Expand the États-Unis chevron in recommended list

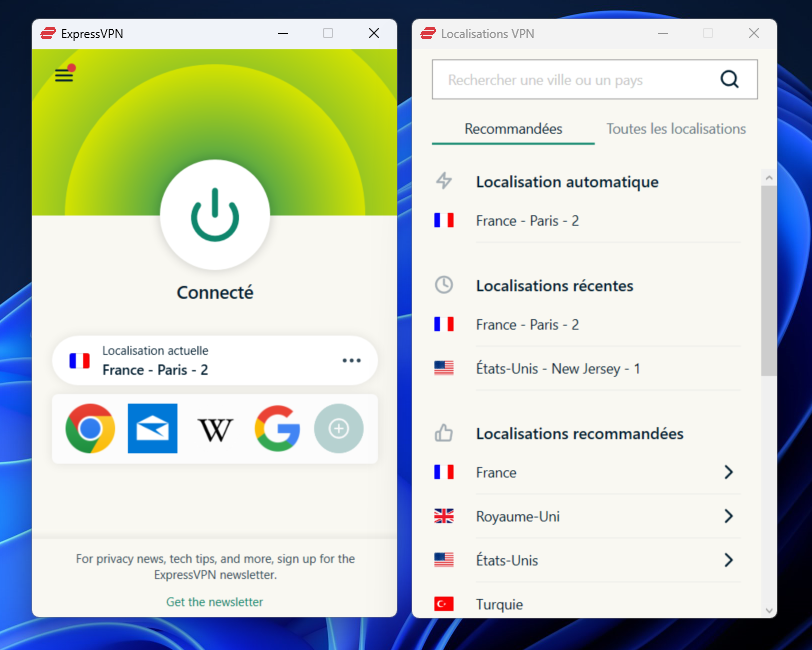click(x=729, y=560)
